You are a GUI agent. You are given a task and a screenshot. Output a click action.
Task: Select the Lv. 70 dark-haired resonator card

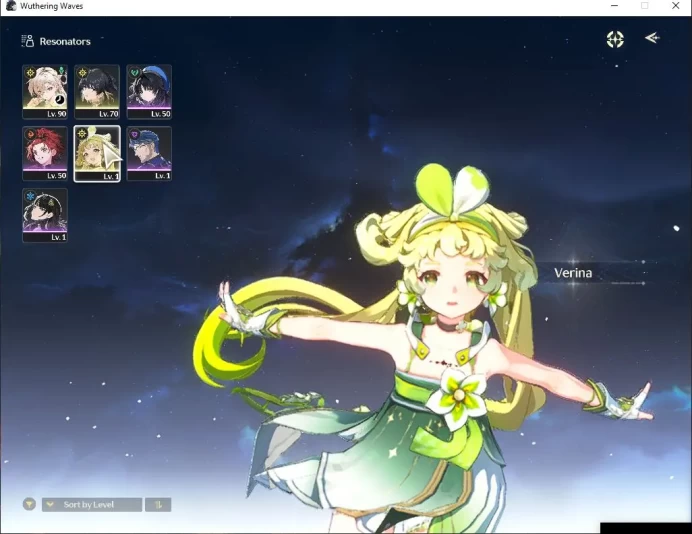97,92
